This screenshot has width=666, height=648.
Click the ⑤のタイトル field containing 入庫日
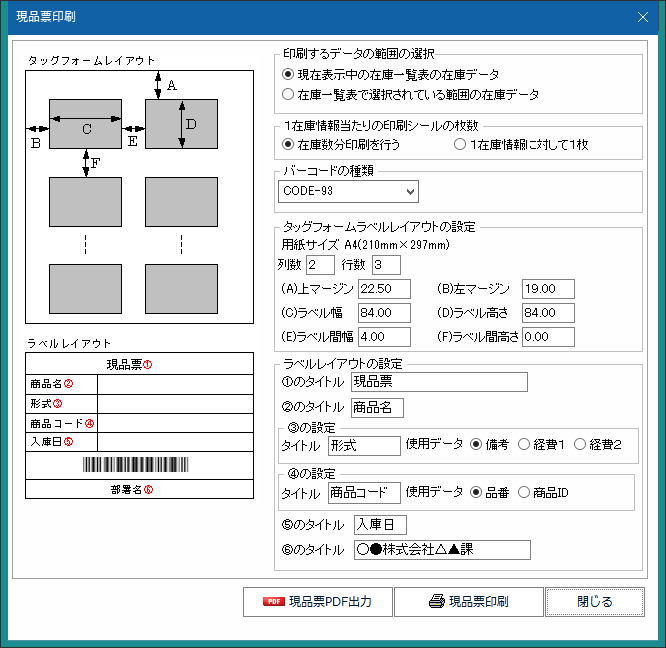(380, 525)
